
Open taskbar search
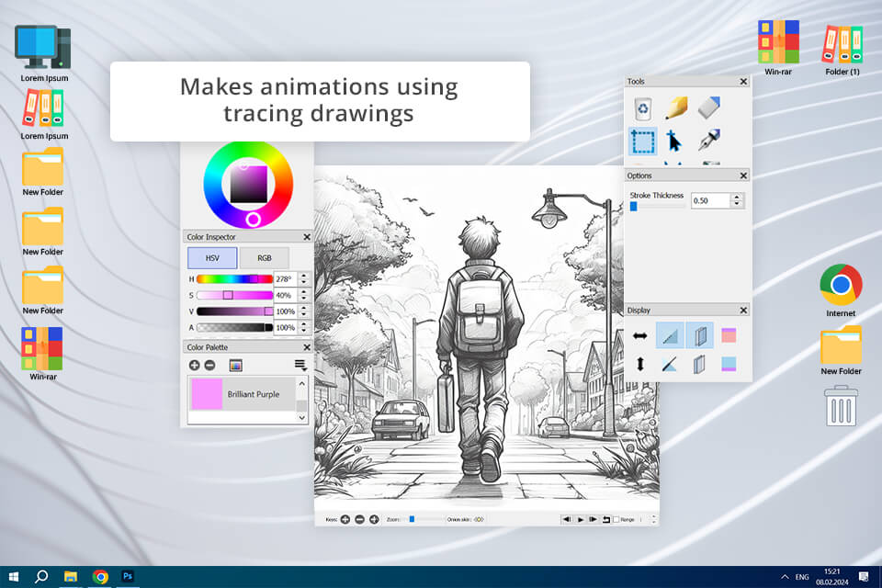pos(41,577)
